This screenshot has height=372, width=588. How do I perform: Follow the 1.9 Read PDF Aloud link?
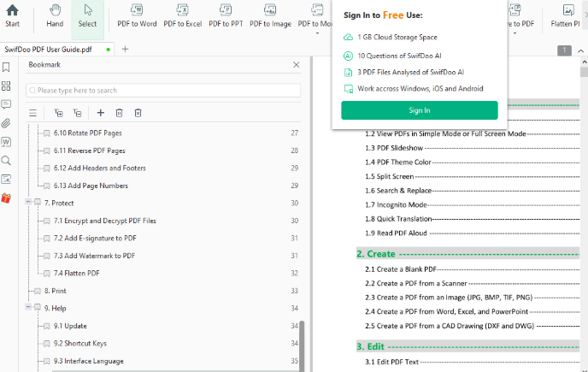396,233
